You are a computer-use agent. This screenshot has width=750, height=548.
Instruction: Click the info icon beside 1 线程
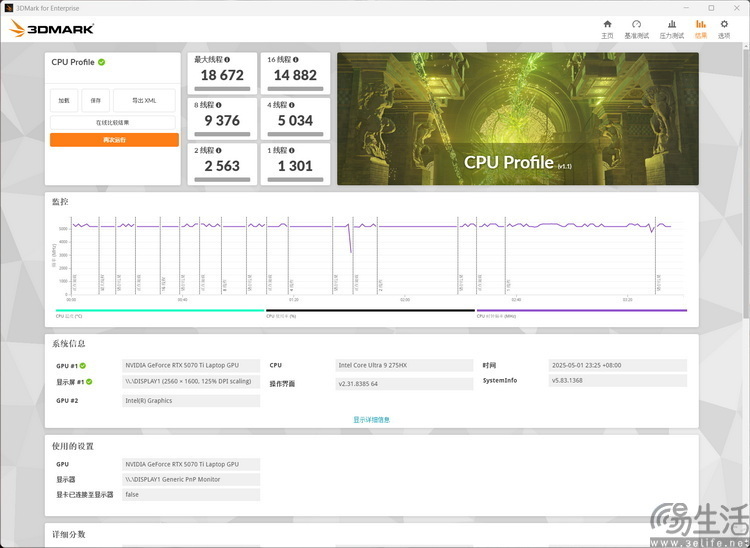292,150
